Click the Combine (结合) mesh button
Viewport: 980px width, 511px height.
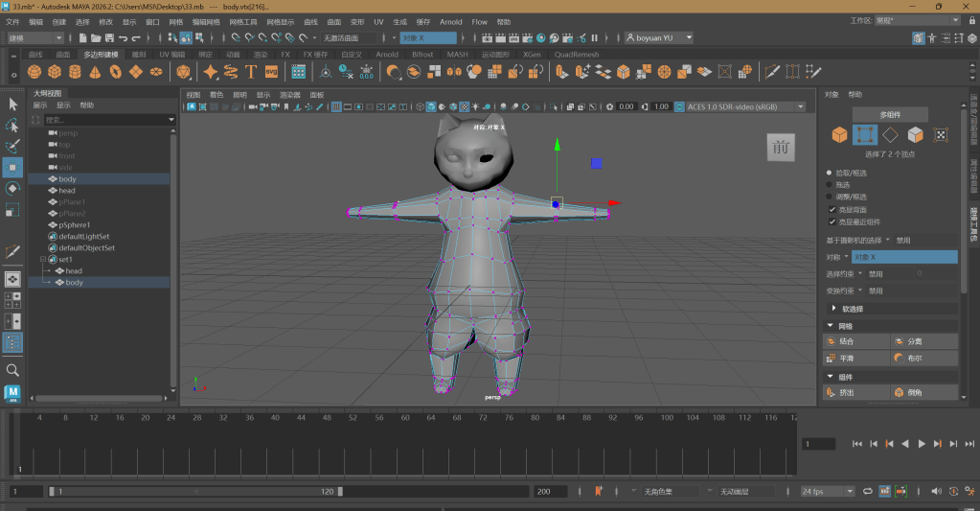pyautogui.click(x=855, y=341)
